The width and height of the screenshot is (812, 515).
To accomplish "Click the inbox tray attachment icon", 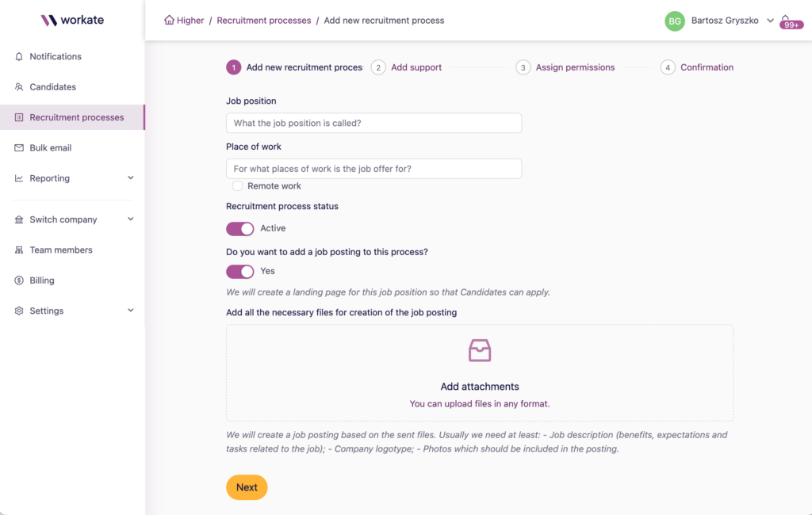I will point(480,350).
